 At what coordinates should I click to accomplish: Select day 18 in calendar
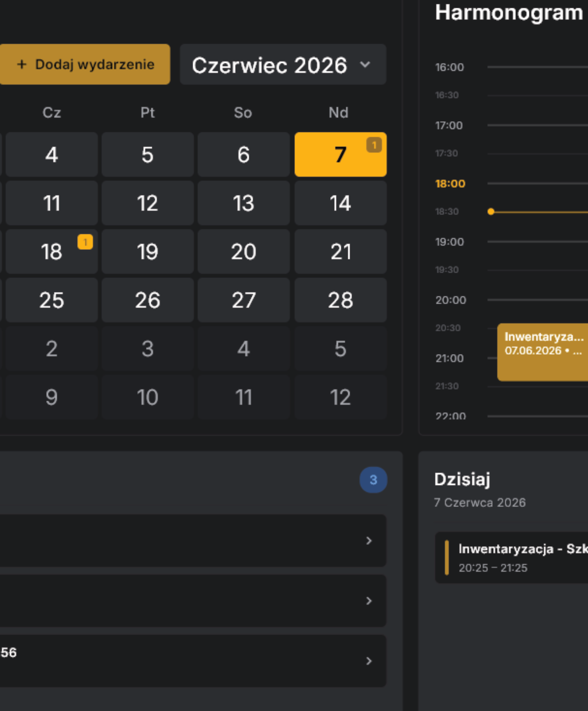[52, 252]
